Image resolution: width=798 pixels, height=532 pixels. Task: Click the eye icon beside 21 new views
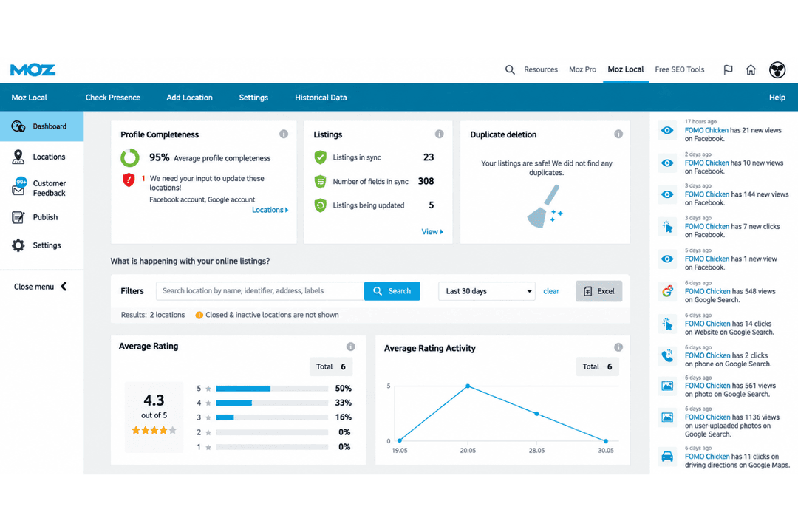tap(667, 131)
